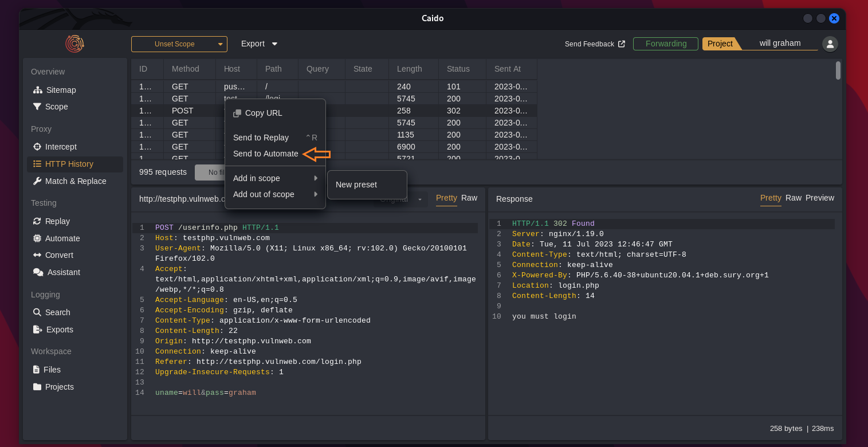868x447 pixels.
Task: Expand the Add out of scope submenu arrow
Action: [x=316, y=194]
